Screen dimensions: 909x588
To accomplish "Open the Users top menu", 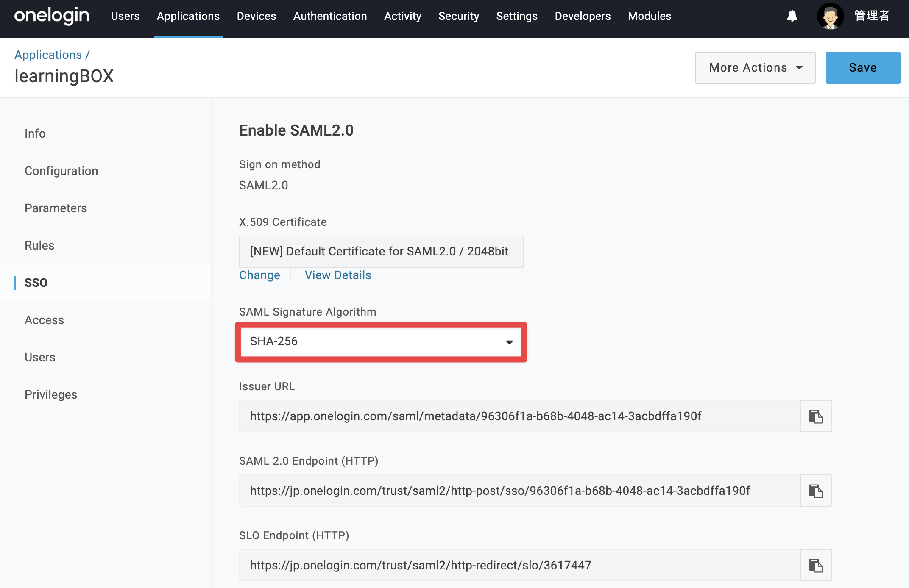I will (125, 16).
